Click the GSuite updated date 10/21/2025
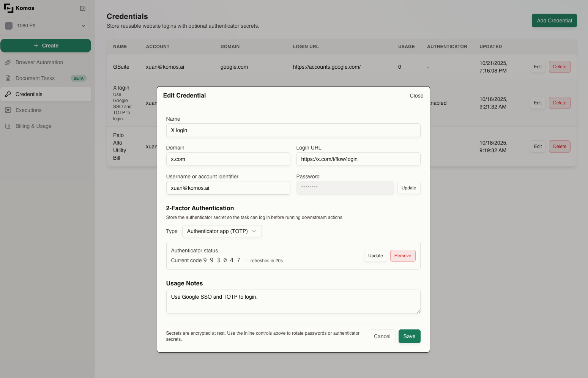The width and height of the screenshot is (588, 378). pyautogui.click(x=493, y=67)
